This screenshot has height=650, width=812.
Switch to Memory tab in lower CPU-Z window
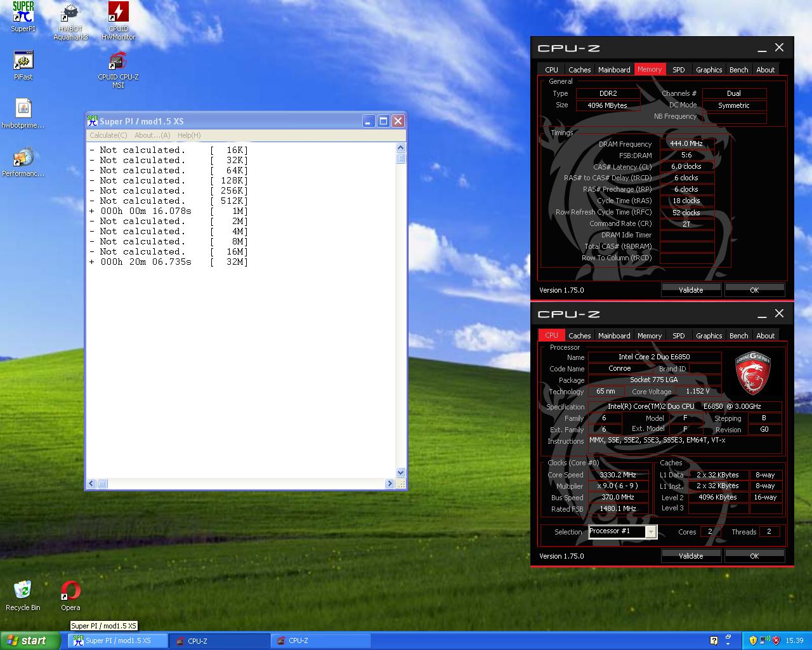click(650, 336)
